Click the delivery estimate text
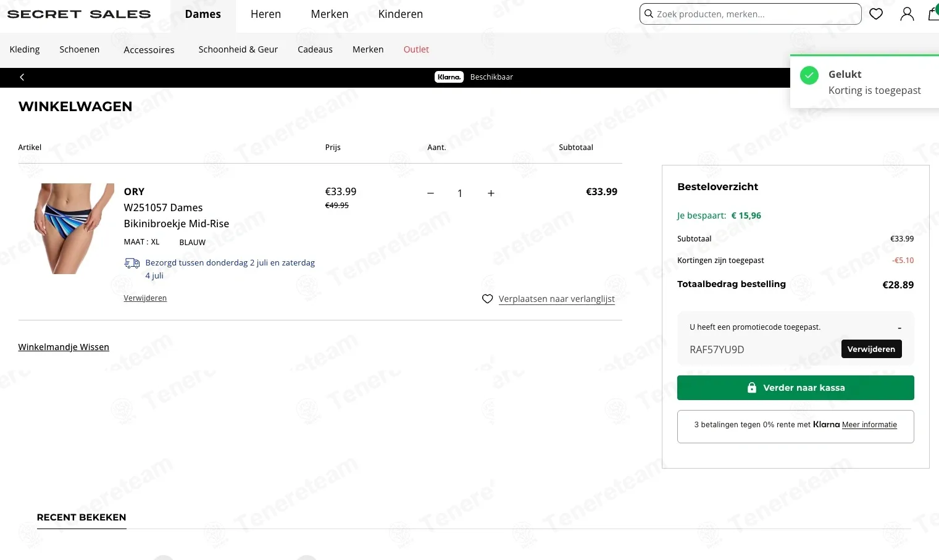The width and height of the screenshot is (939, 560). (x=230, y=269)
